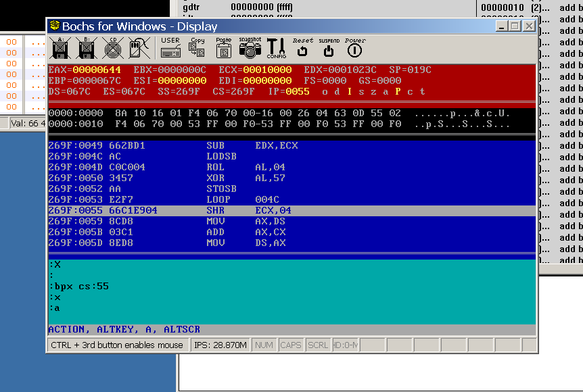
Task: Click the Suspend button
Action: point(329,48)
